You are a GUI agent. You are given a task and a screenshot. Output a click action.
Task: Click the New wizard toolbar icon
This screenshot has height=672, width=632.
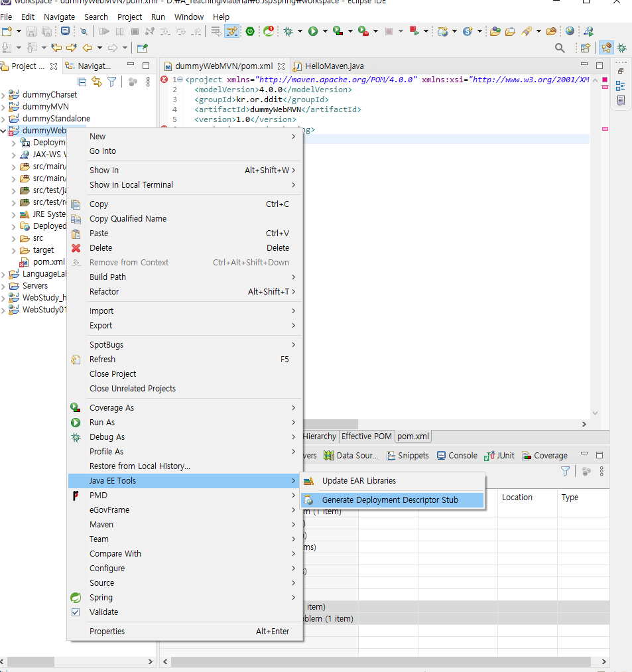[7, 31]
